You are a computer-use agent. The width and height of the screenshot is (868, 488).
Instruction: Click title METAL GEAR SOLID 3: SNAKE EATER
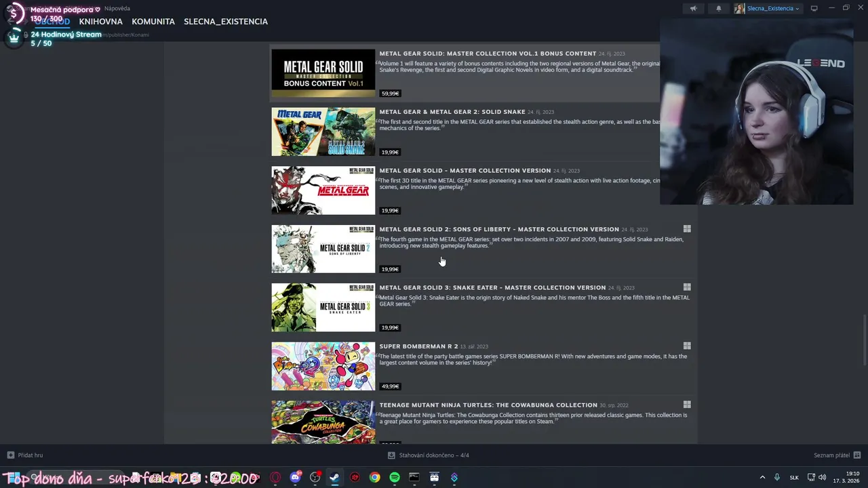click(492, 287)
